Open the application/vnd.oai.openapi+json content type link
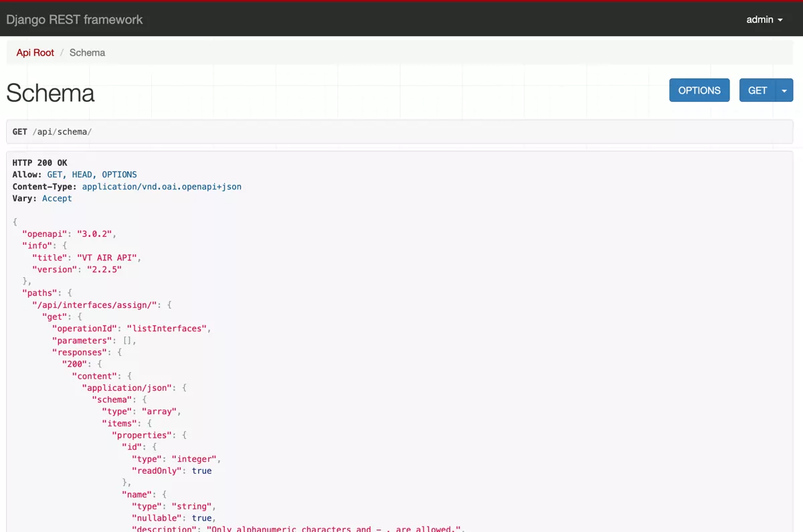The height and width of the screenshot is (532, 803). click(x=161, y=186)
